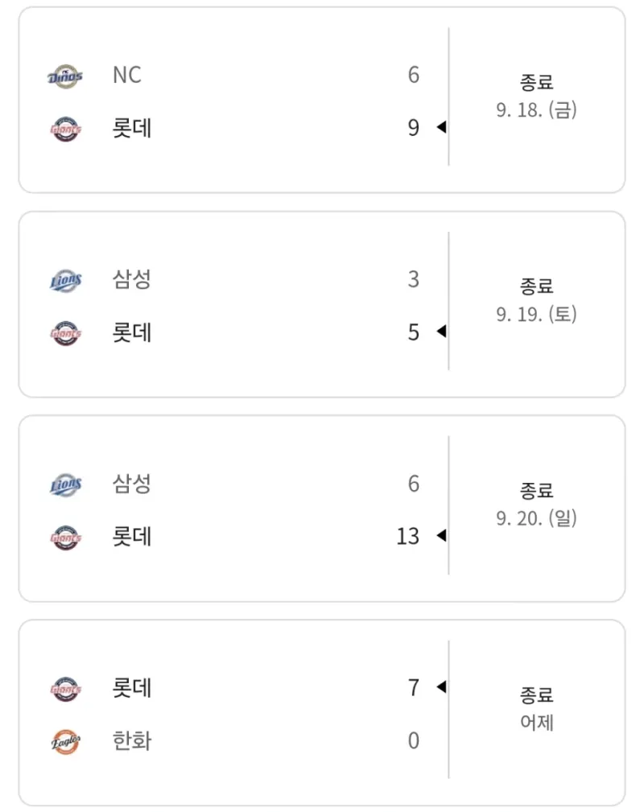644x812 pixels.
Task: Click winner arrow beside score 9
Action: (x=441, y=127)
